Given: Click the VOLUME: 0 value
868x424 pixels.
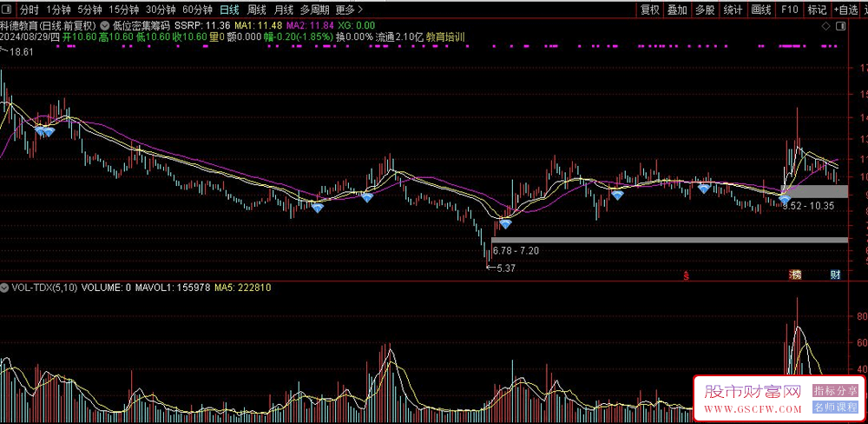Looking at the screenshot, I should [x=106, y=288].
